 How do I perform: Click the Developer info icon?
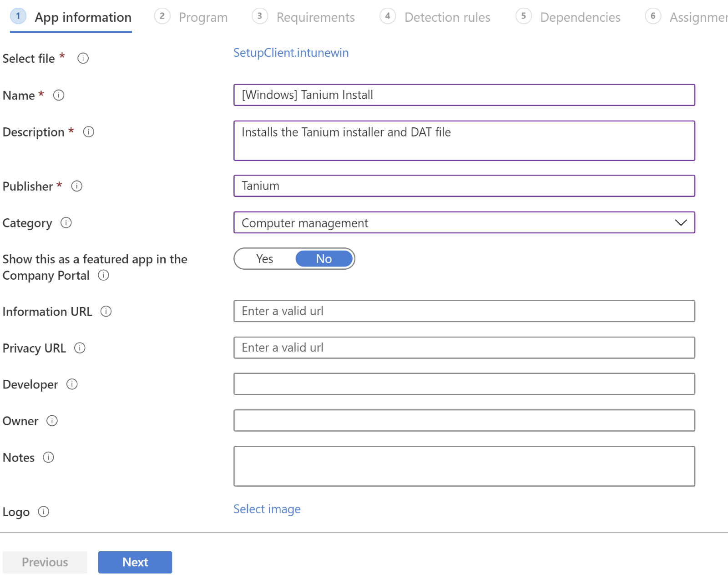72,385
